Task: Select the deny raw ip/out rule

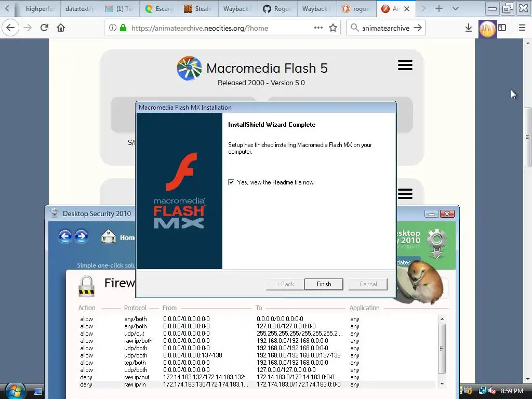Action: (257, 377)
